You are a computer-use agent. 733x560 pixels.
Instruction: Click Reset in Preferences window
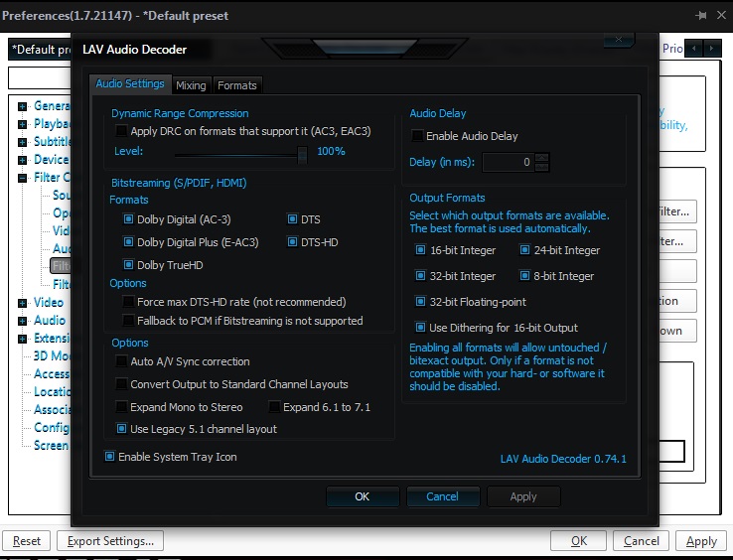pos(27,541)
